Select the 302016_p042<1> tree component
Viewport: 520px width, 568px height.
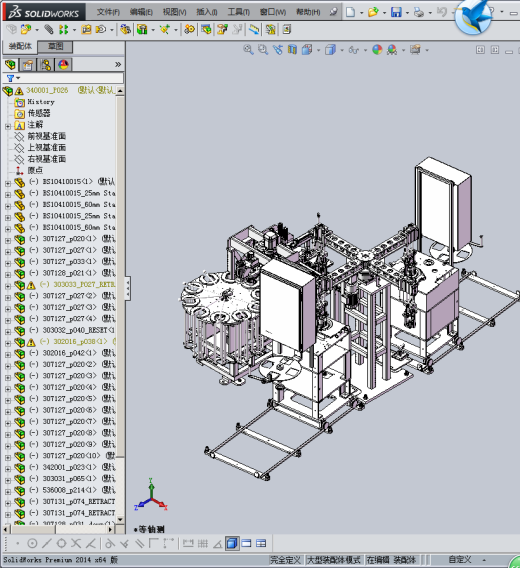pyautogui.click(x=70, y=353)
